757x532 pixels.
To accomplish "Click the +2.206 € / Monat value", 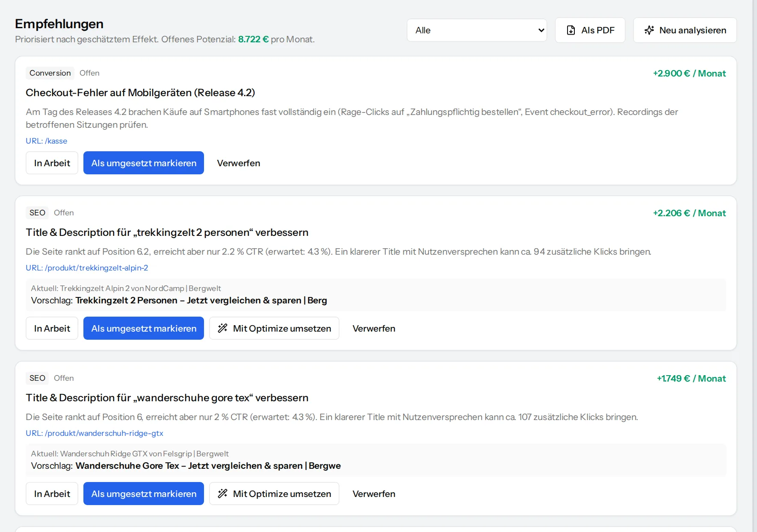I will (689, 213).
